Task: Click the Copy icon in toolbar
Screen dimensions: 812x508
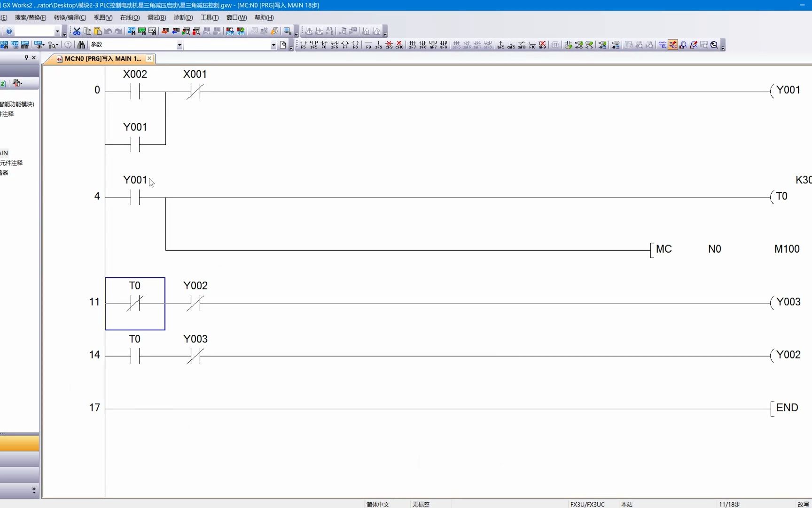Action: pos(87,31)
